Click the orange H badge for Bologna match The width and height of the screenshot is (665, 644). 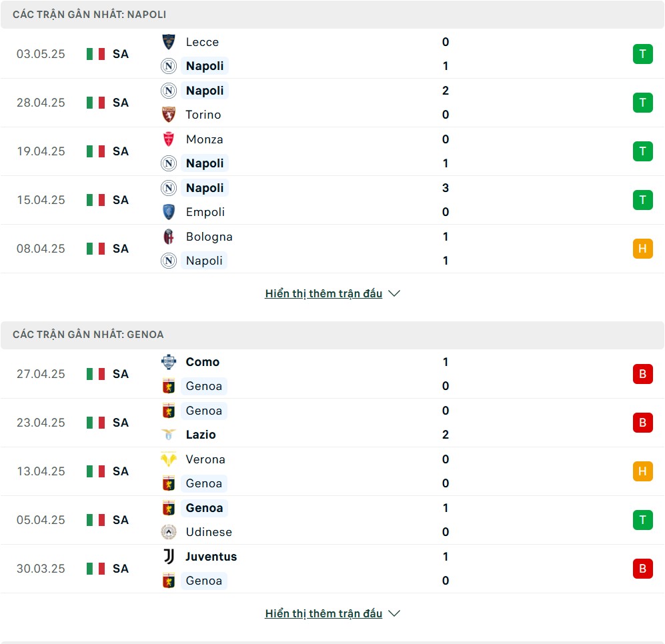pos(642,249)
